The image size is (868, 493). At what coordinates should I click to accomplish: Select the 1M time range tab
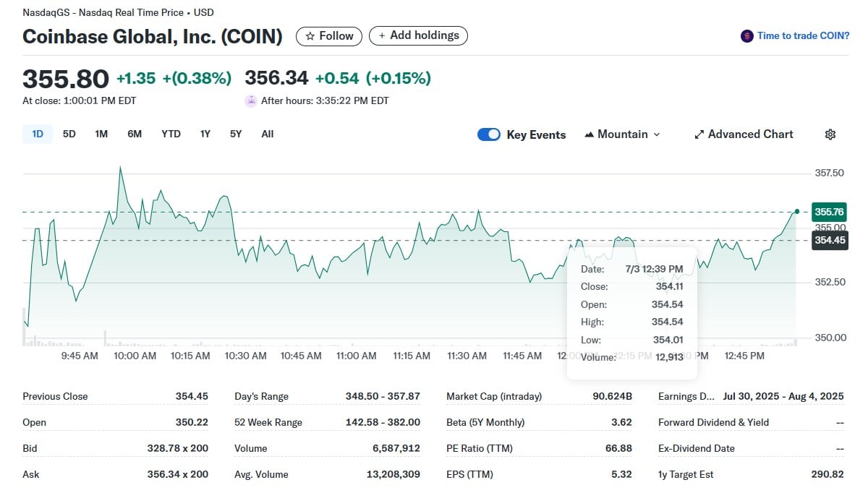coord(101,134)
